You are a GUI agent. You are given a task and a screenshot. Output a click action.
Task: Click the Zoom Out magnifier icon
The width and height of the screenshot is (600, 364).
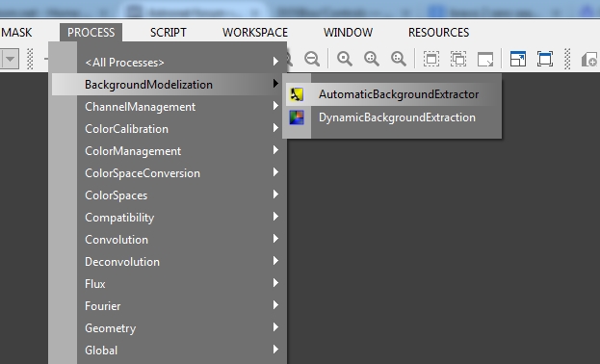(312, 59)
